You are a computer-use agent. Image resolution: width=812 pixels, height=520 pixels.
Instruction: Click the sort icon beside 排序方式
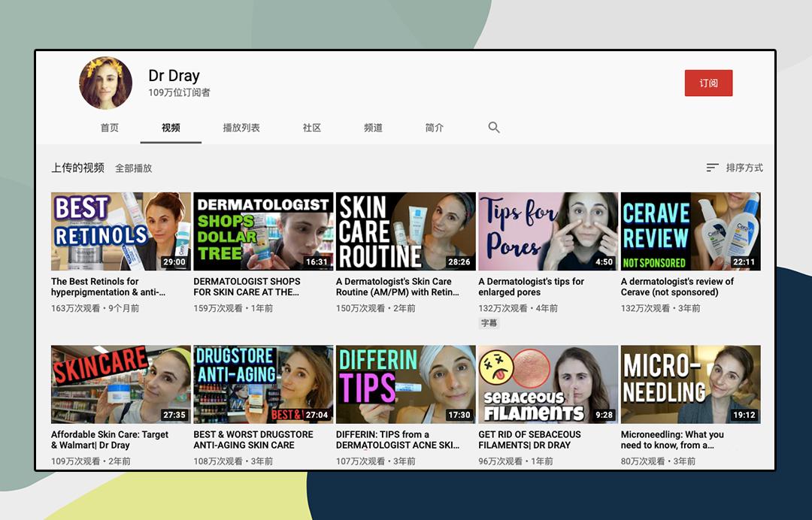click(x=713, y=168)
